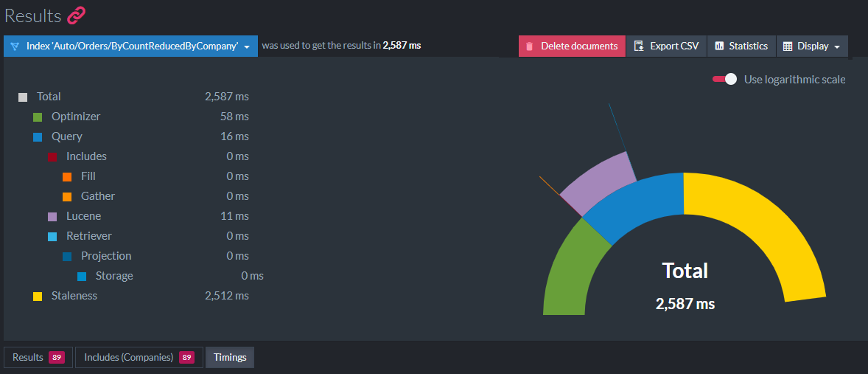Open the Includes (Companies) tab
This screenshot has height=374, width=868.
[x=139, y=357]
